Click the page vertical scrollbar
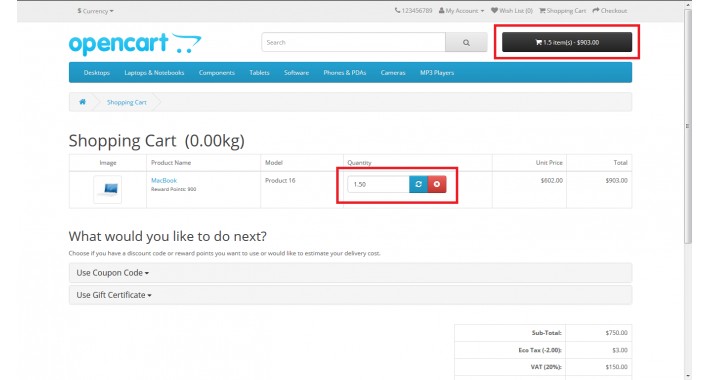 pyautogui.click(x=688, y=127)
